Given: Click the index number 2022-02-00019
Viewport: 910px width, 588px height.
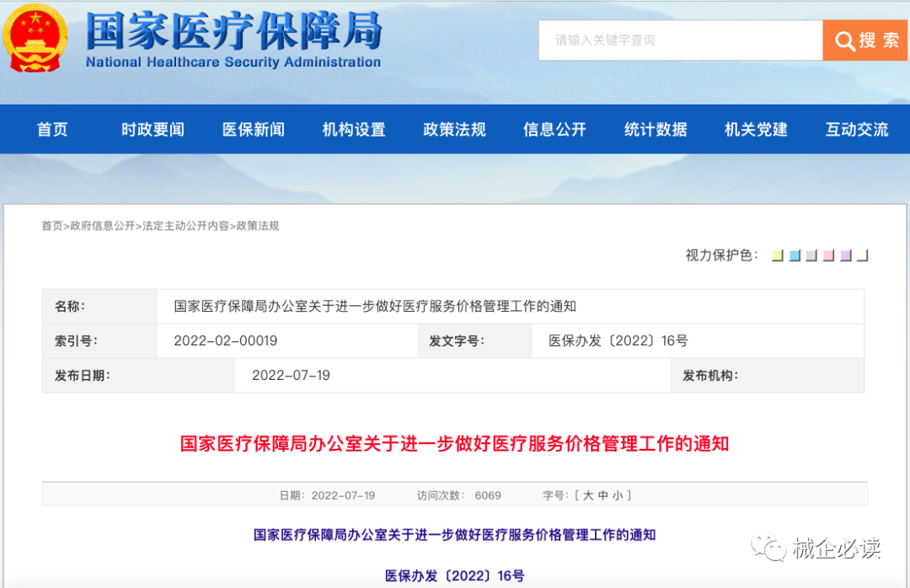Looking at the screenshot, I should tap(226, 340).
